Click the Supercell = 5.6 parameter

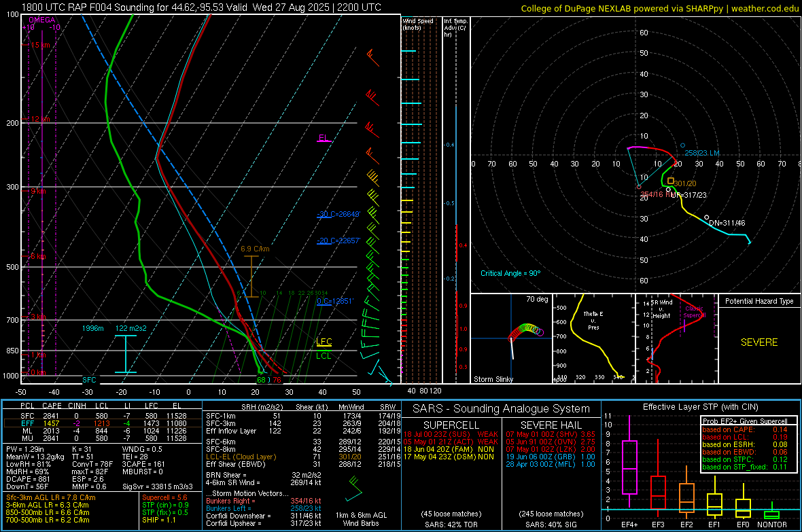click(164, 497)
